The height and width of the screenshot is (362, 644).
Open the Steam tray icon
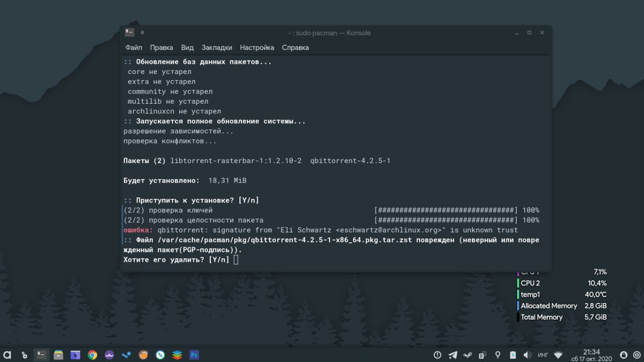point(468,355)
